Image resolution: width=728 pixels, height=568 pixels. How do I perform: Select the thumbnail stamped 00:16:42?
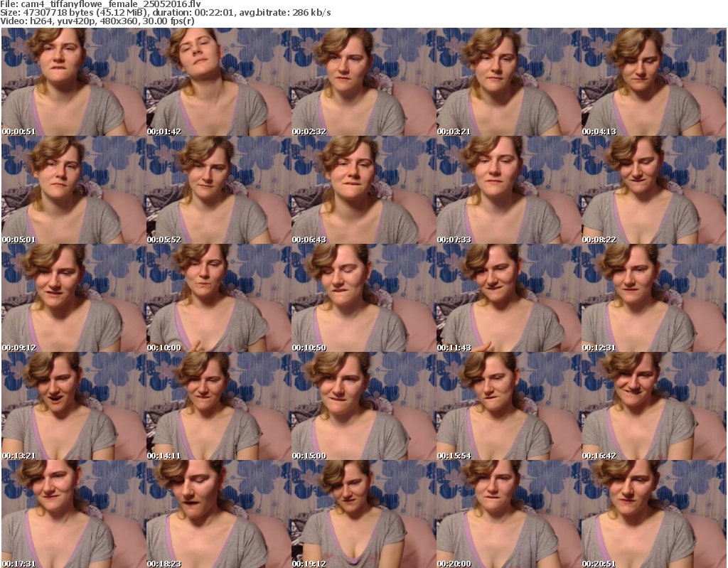coord(654,406)
